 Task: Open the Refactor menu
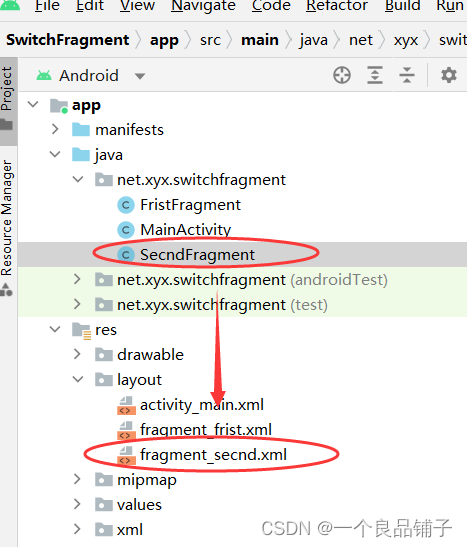(x=337, y=6)
